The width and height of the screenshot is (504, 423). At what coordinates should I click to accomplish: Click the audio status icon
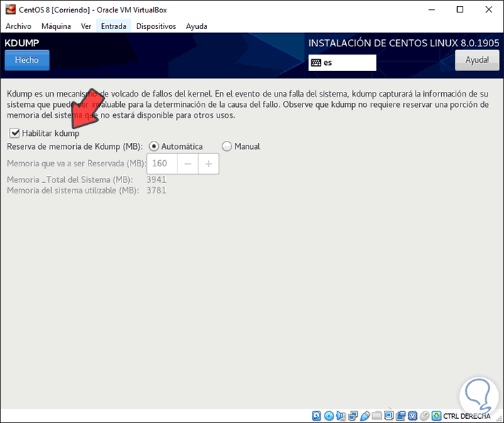tap(341, 416)
